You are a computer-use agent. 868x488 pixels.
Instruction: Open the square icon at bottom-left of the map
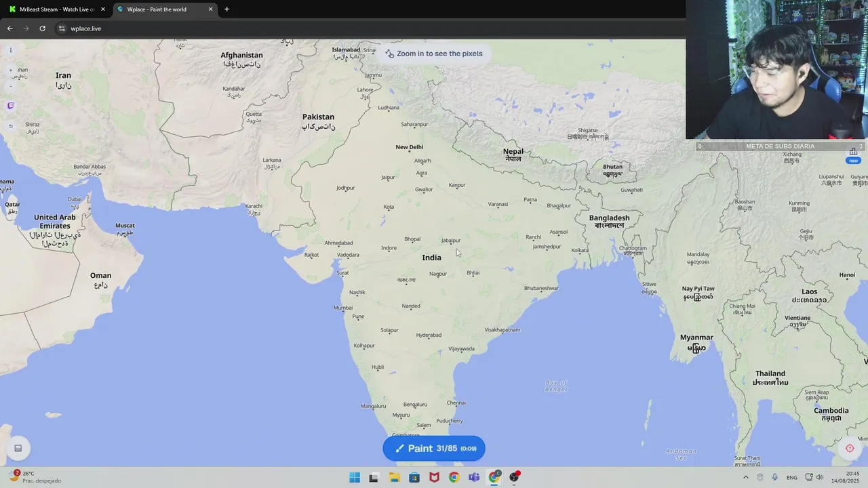(x=18, y=448)
